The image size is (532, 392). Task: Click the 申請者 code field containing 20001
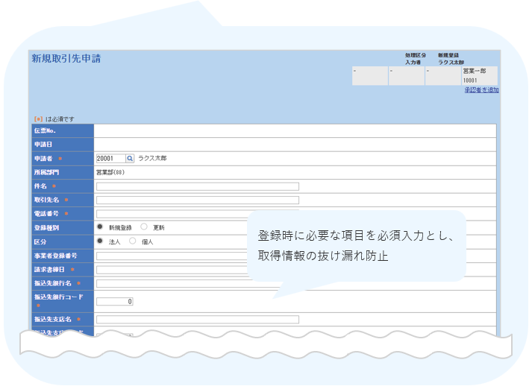[110, 159]
